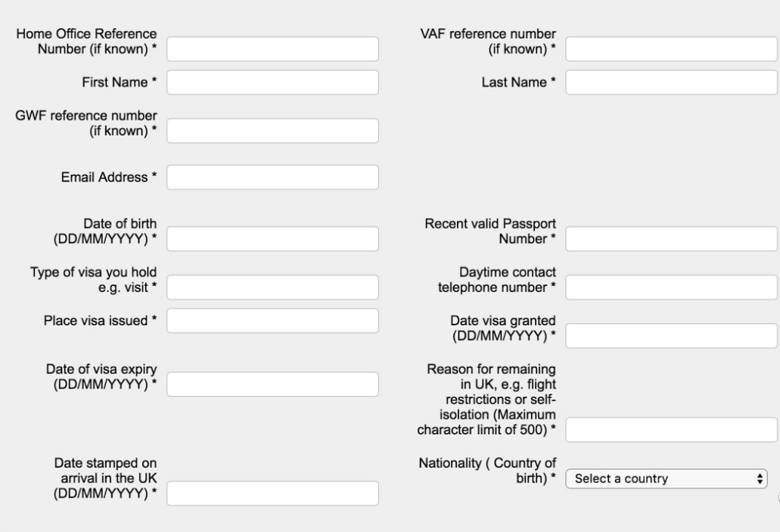Open the Nationality country dropdown

click(666, 478)
